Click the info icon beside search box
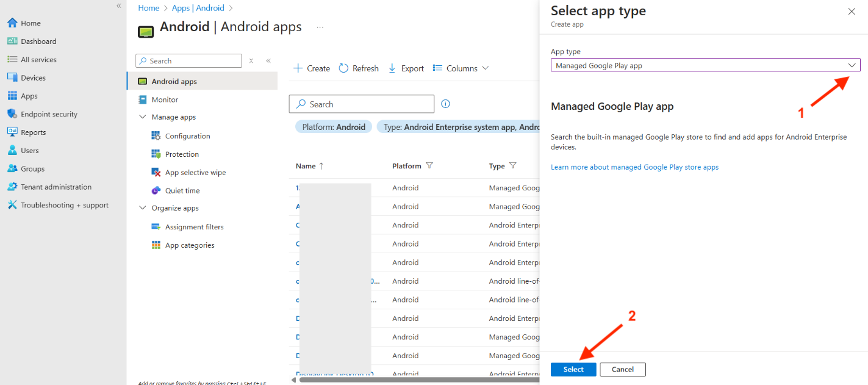This screenshot has width=868, height=385. pyautogui.click(x=445, y=104)
